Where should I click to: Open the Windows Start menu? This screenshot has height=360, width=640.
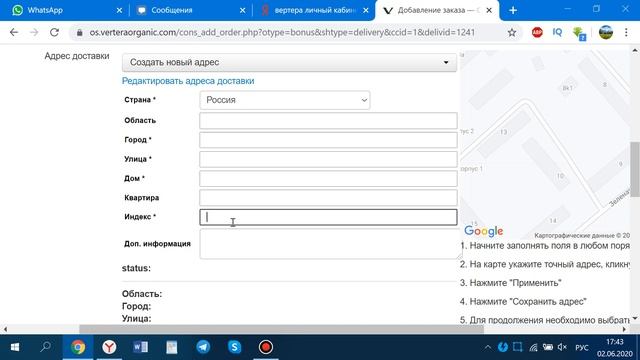point(15,347)
